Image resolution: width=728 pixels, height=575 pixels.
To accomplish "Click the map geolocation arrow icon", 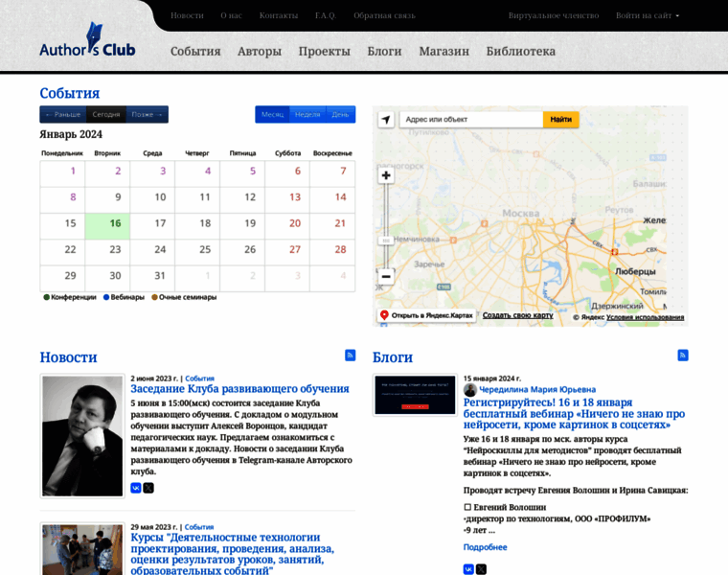I will (x=386, y=120).
